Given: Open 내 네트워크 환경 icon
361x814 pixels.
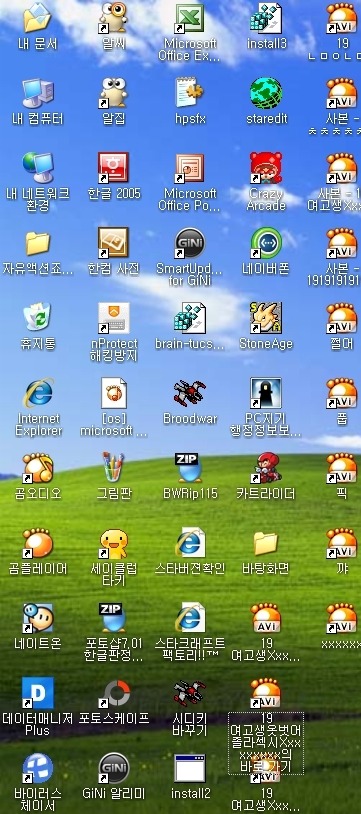Looking at the screenshot, I should (37, 168).
